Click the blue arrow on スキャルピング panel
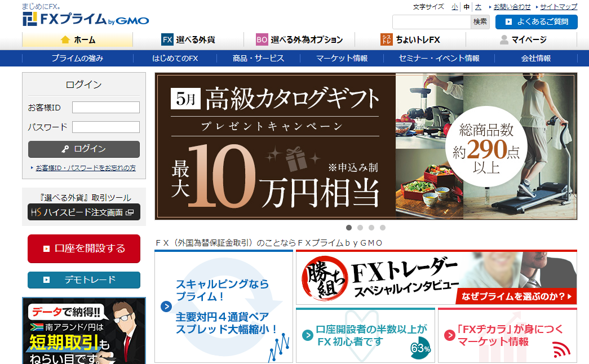 coord(166,307)
